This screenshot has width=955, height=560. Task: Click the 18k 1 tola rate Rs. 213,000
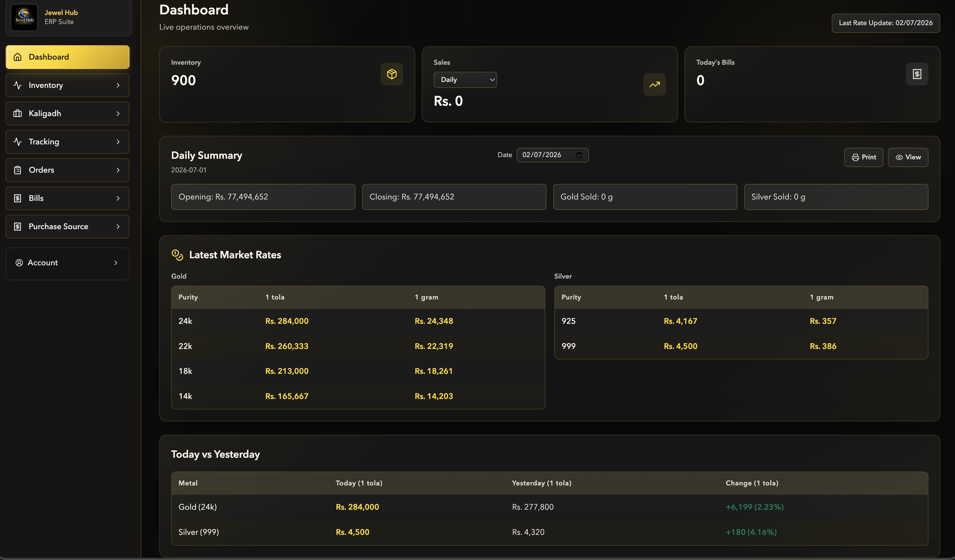click(287, 371)
